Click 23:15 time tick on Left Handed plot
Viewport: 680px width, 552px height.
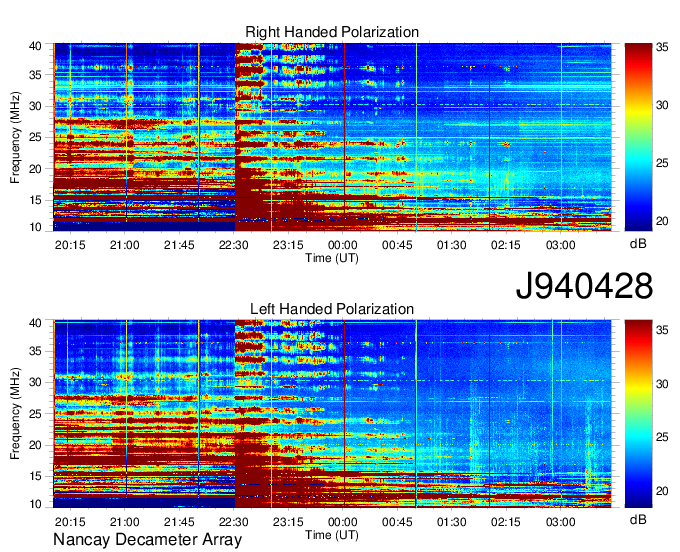pyautogui.click(x=288, y=522)
